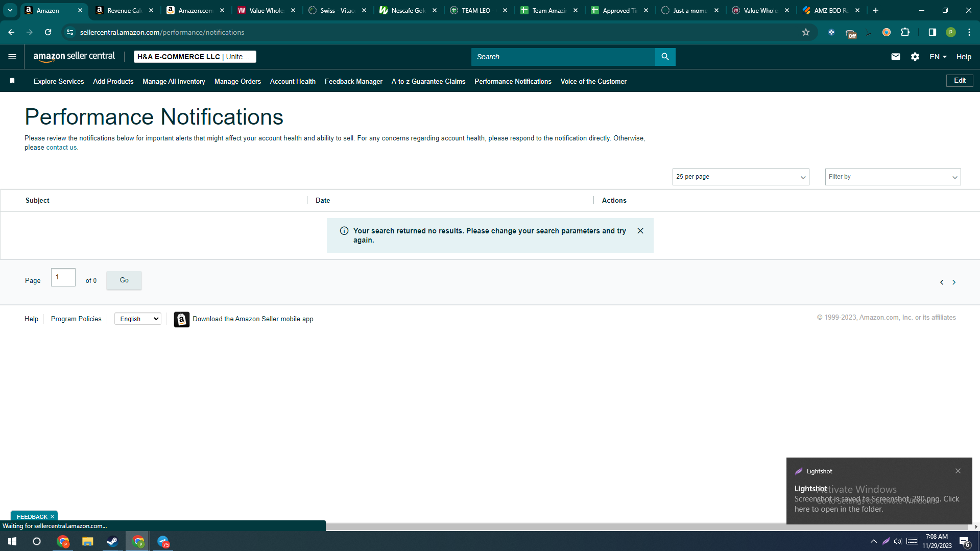This screenshot has width=980, height=551.
Task: Click the Date column header
Action: point(323,200)
